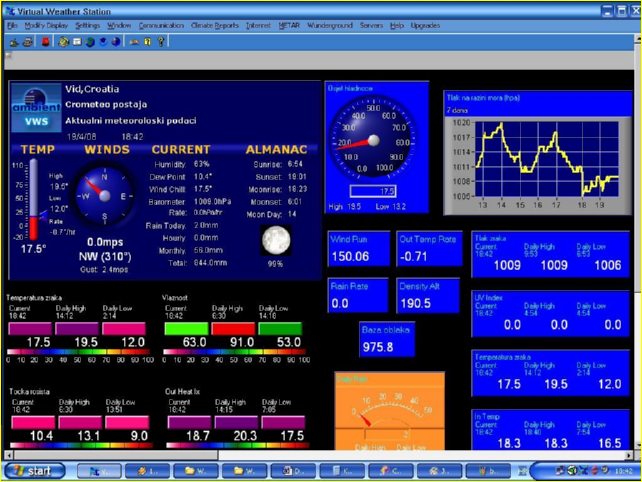Click the 'Vid,Croatia' station name
This screenshot has width=642, height=482.
pos(92,89)
